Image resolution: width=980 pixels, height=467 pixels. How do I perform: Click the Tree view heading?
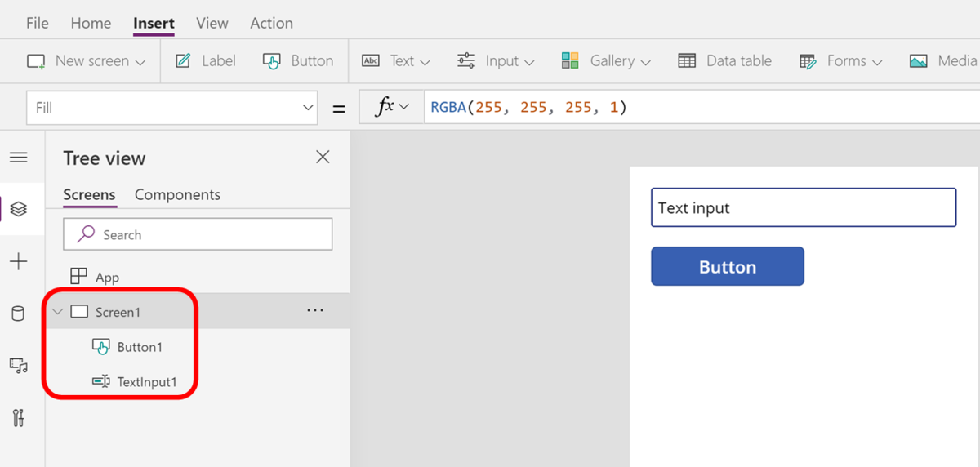105,158
